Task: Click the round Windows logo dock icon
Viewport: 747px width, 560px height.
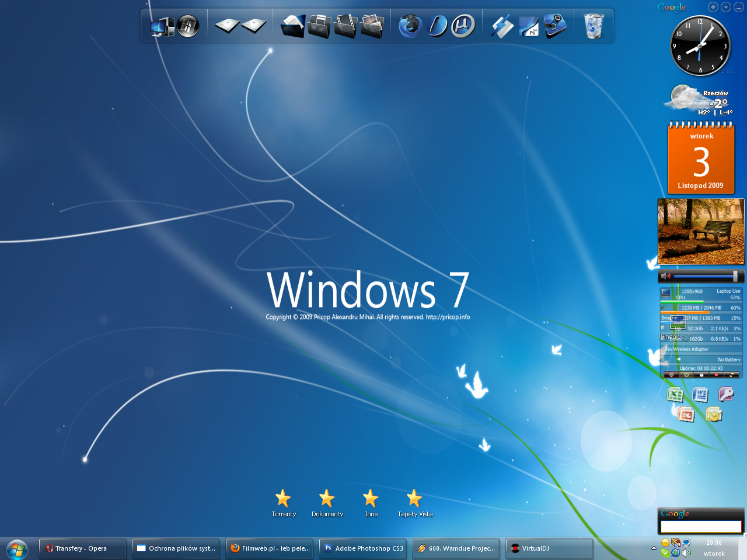Action: 188,26
